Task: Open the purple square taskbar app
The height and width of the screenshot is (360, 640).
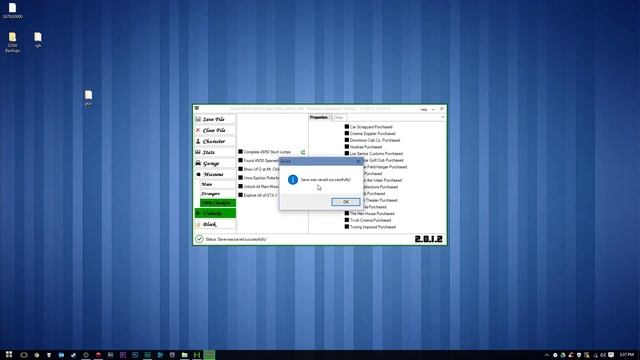Action: [123, 355]
